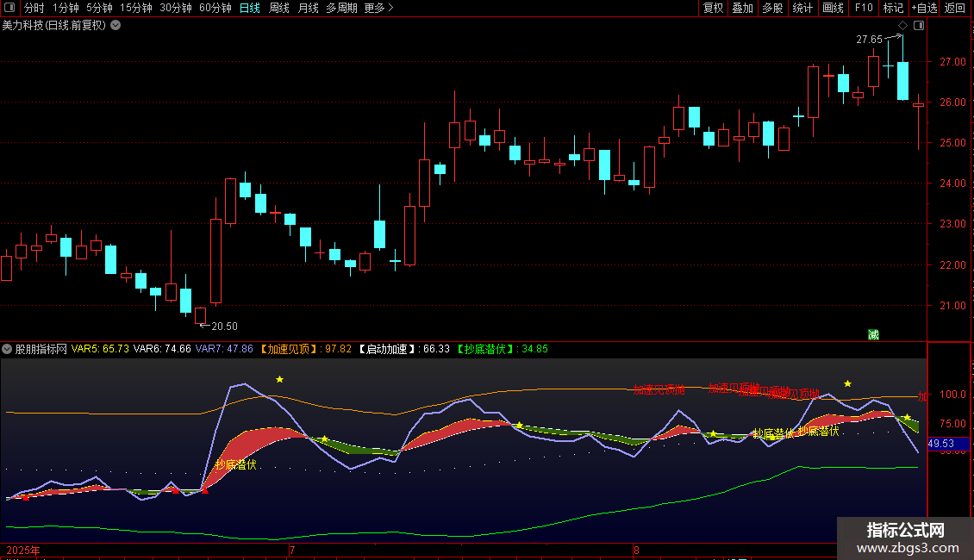This screenshot has height=560, width=974.
Task: Open F10 company information
Action: tap(863, 8)
